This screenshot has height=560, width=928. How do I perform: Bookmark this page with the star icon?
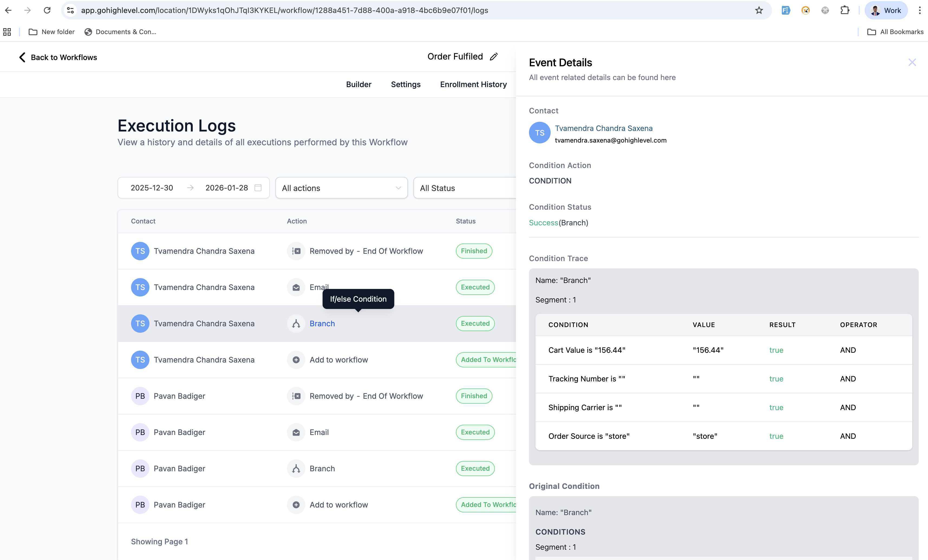coord(759,11)
